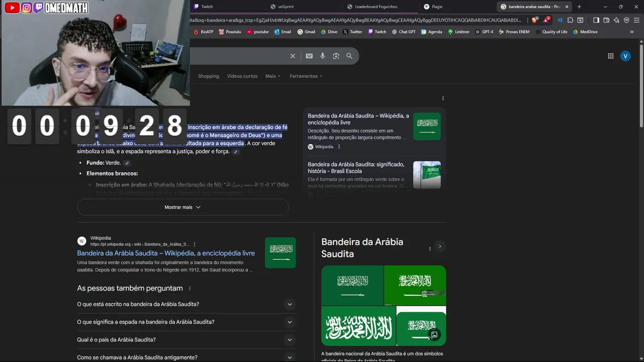Open the Mais dropdown filter

(x=273, y=76)
